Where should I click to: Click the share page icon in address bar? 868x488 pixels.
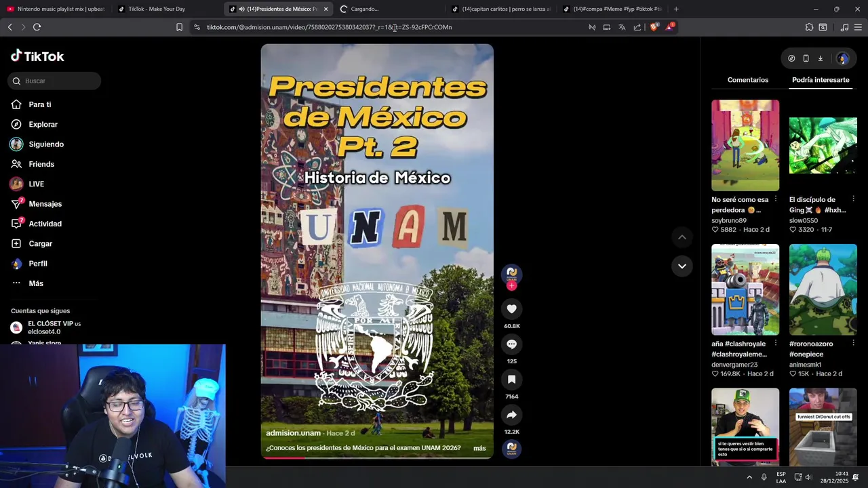coord(637,27)
